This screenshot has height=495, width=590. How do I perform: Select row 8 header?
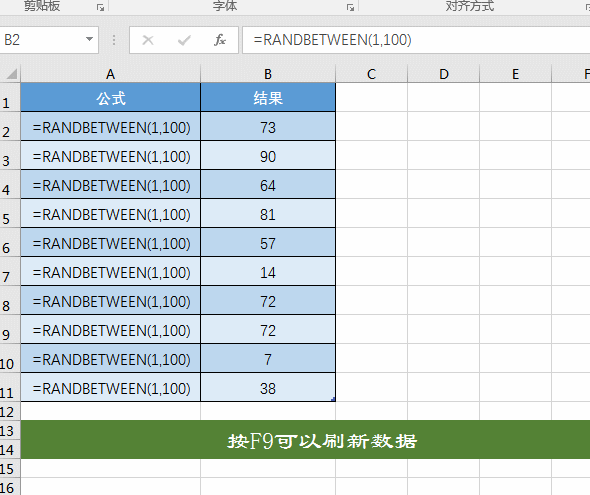coord(10,300)
